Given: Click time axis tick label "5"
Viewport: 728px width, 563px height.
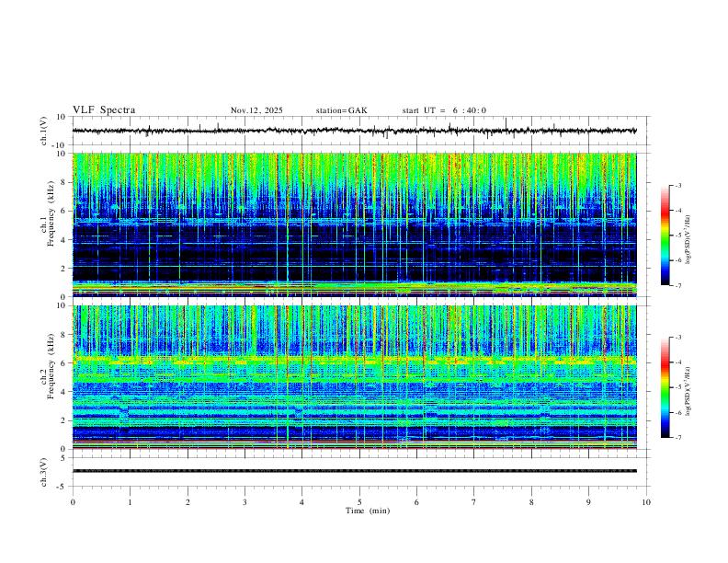Looking at the screenshot, I should click(359, 502).
